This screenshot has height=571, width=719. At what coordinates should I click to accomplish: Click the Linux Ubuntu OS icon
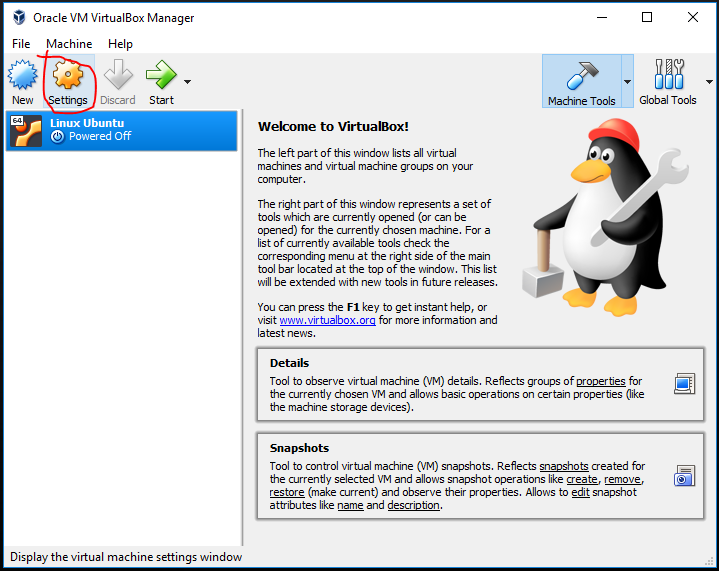point(26,131)
